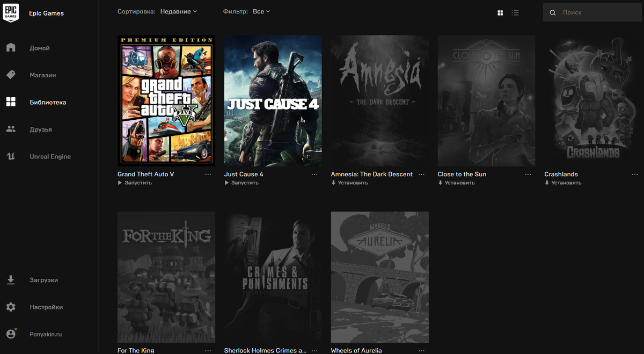
Task: Click the Sherlock Holmes Crimes & Punishments cover
Action: tap(273, 277)
